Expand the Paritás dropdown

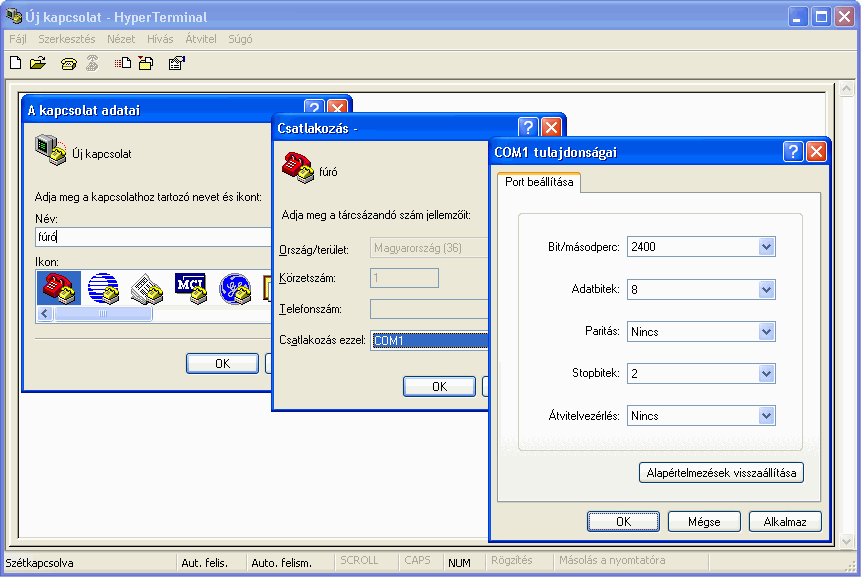(766, 332)
